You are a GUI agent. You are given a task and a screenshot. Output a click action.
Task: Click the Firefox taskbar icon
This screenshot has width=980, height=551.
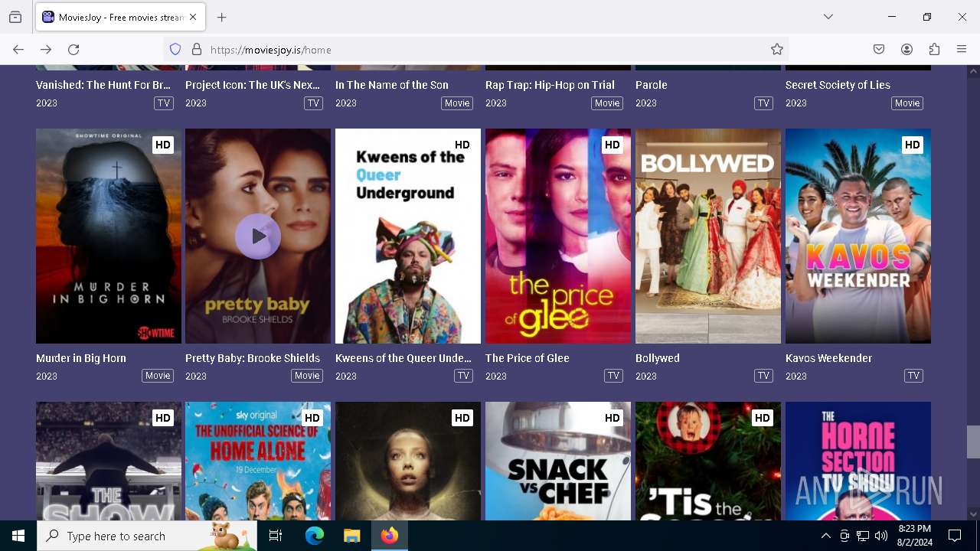[390, 536]
